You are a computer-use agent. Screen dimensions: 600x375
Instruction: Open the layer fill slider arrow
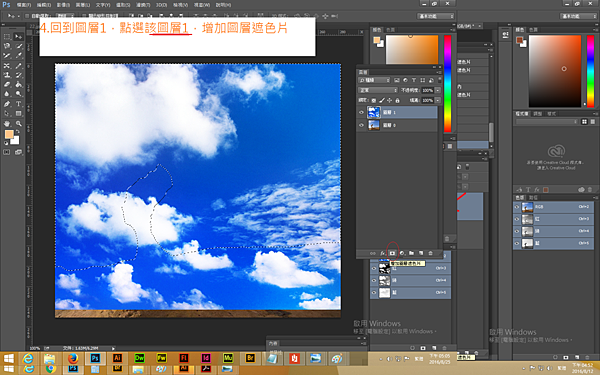pyautogui.click(x=437, y=101)
